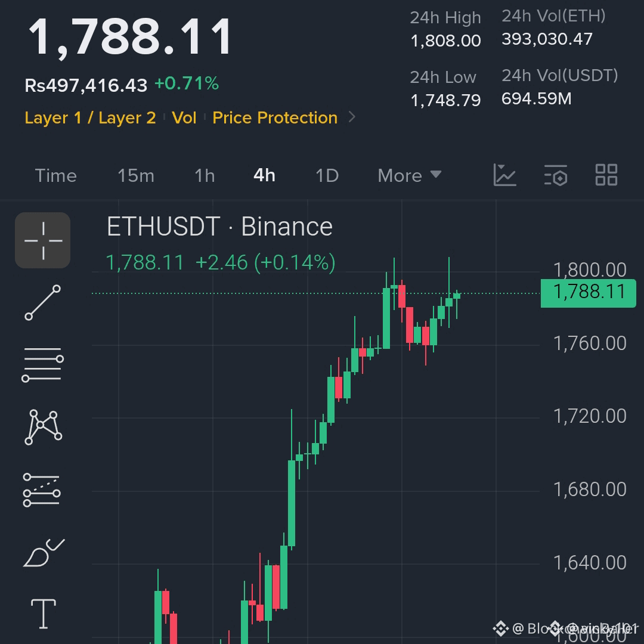Image resolution: width=644 pixels, height=644 pixels.
Task: Select the XABCD pattern tool
Action: pyautogui.click(x=43, y=427)
